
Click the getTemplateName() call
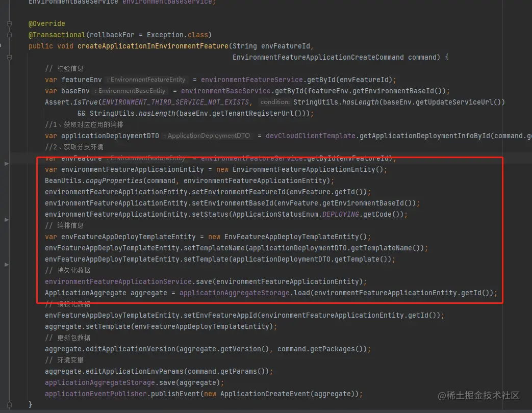[387, 247]
